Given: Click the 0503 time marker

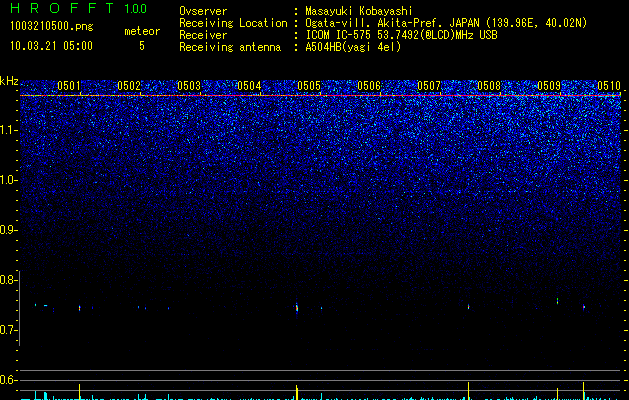Looking at the screenshot, I should pos(189,86).
